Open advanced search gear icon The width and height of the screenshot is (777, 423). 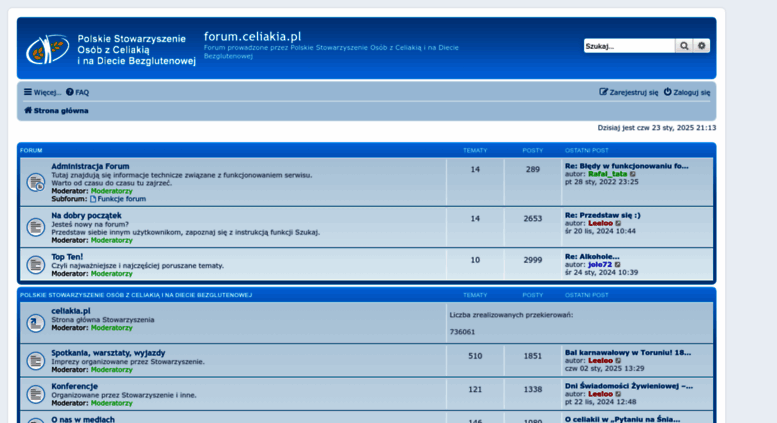(702, 46)
